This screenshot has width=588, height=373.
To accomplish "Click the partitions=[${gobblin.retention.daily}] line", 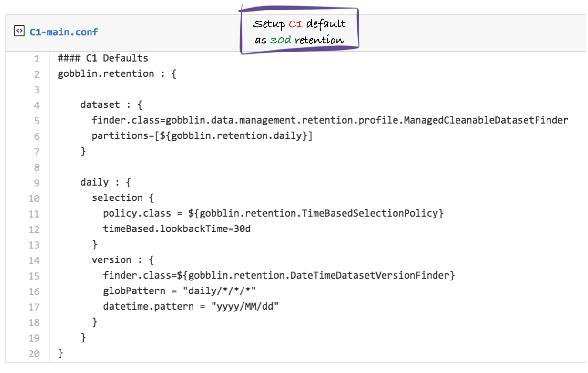I will click(x=202, y=136).
